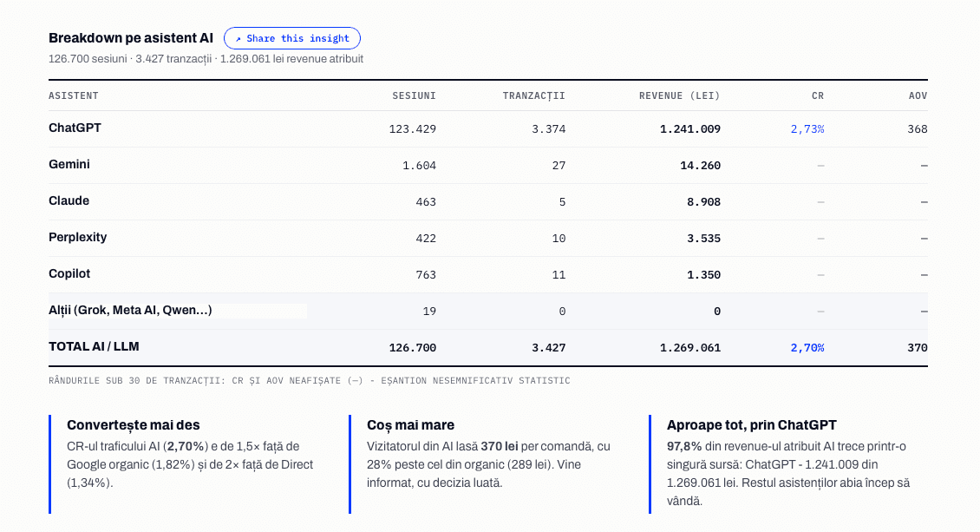Click the Gemini assistant row

tap(488, 165)
